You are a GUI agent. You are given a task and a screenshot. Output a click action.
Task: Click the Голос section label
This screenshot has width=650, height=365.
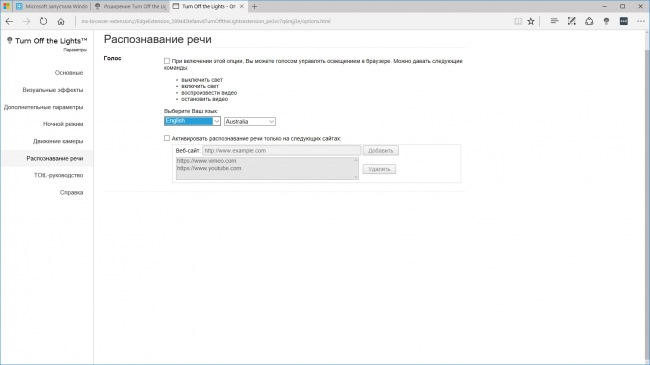click(112, 58)
